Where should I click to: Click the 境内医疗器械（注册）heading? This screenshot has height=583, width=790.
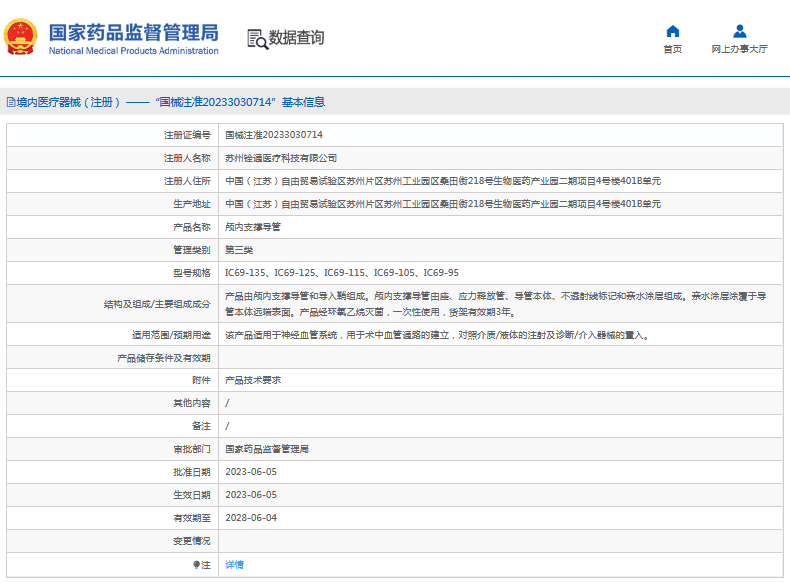(x=68, y=102)
